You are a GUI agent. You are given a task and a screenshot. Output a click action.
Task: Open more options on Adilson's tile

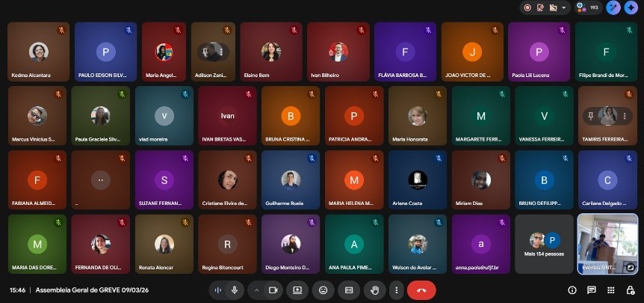[220, 52]
